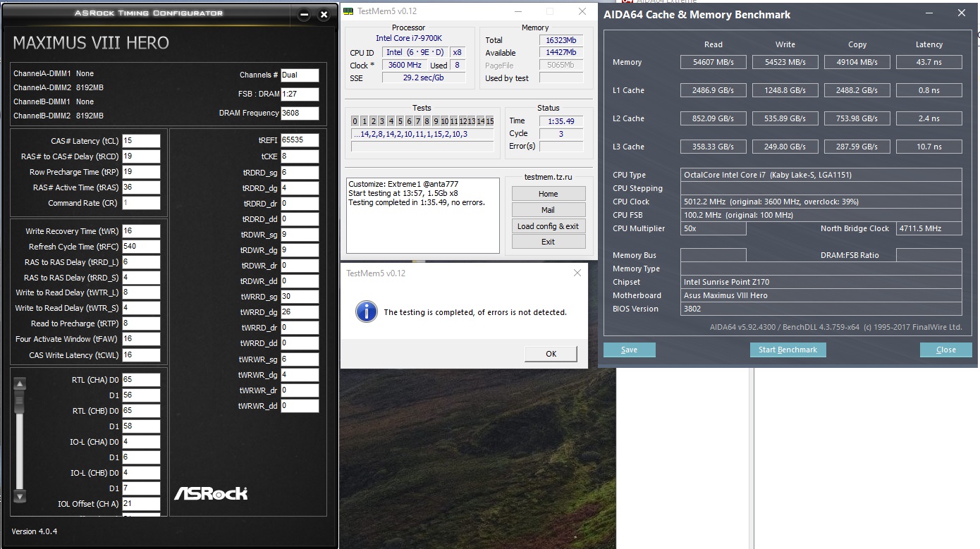
Task: Click the L3 Cache Latency value '10.7 ns'
Action: tap(929, 147)
